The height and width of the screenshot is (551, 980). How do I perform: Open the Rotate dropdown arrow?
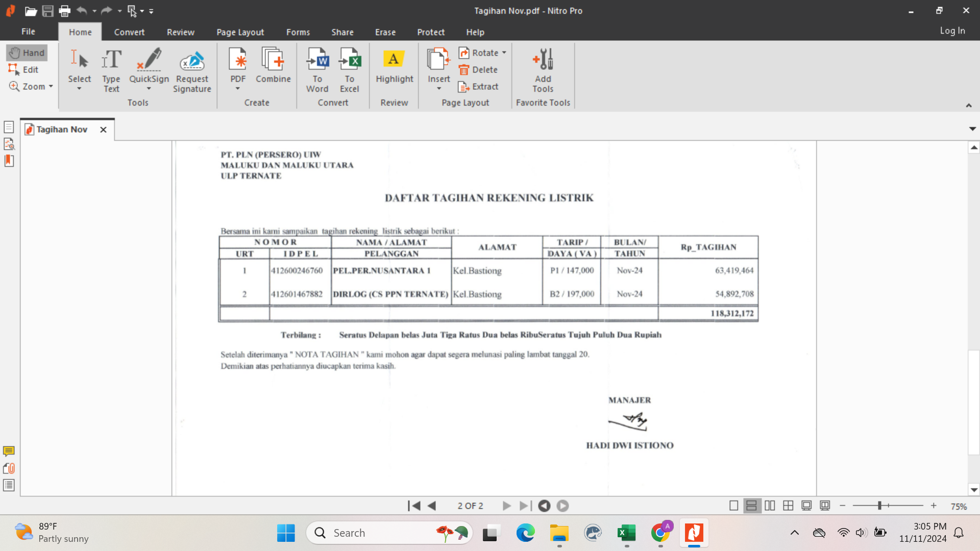(x=504, y=53)
